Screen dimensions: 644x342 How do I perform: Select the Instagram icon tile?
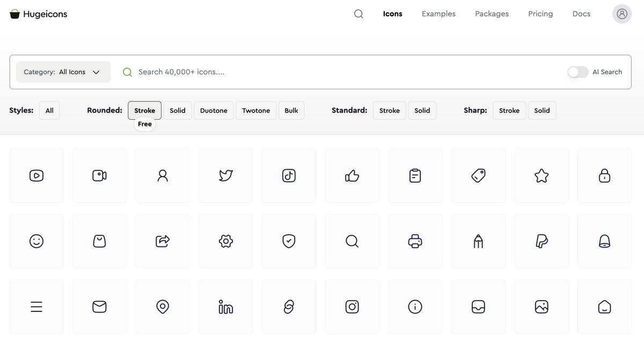352,307
